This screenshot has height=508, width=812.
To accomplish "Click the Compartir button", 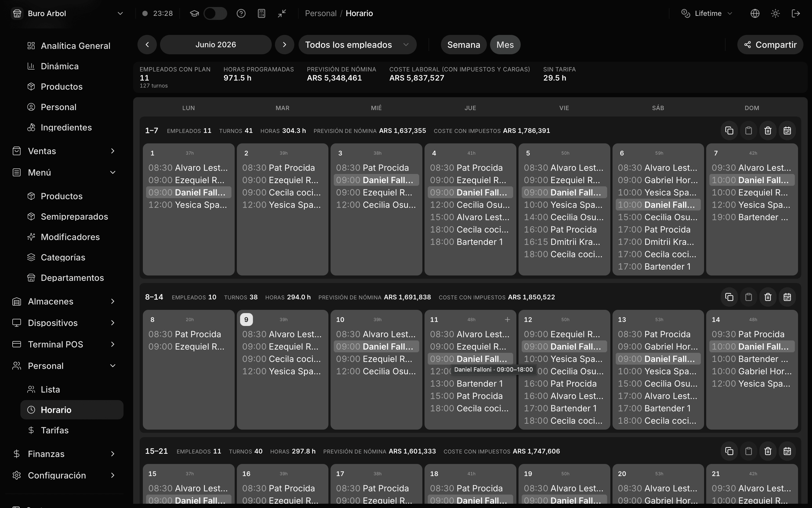I will point(770,45).
